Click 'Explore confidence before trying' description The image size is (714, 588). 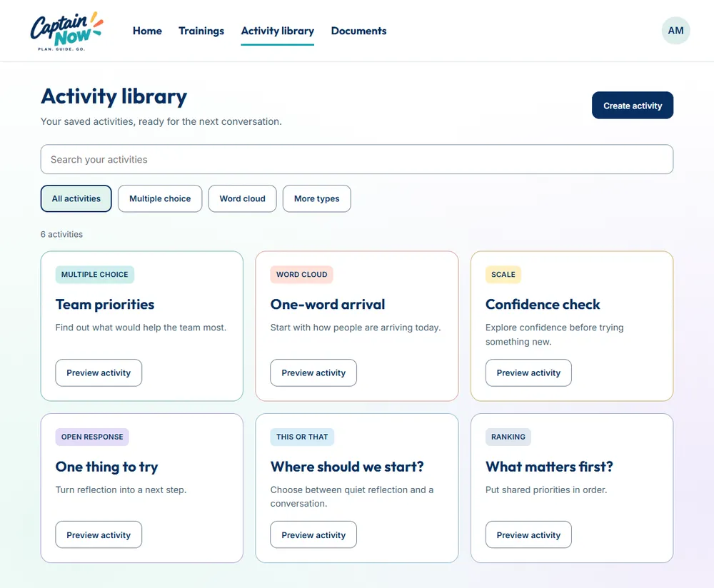pos(554,335)
